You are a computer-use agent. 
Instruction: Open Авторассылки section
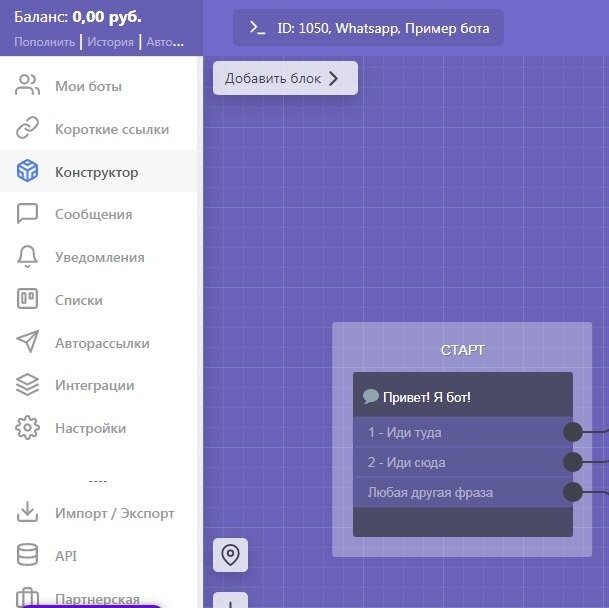tap(99, 343)
